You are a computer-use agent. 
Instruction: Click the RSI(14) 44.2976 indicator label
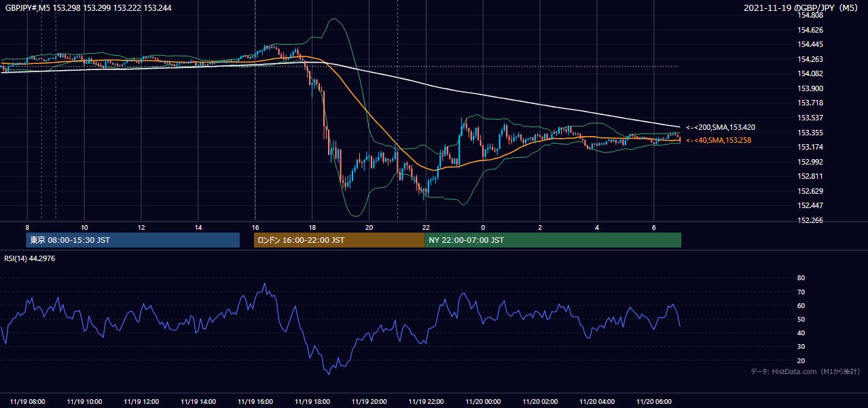(29, 259)
